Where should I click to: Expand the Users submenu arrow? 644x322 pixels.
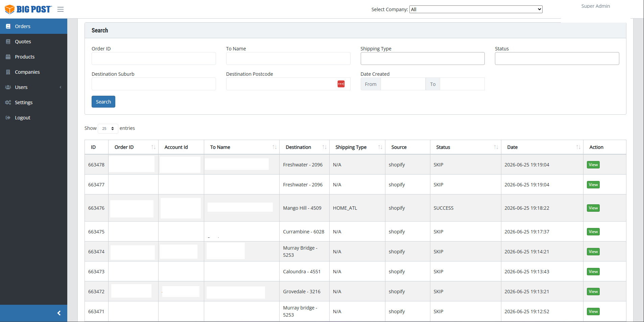61,87
